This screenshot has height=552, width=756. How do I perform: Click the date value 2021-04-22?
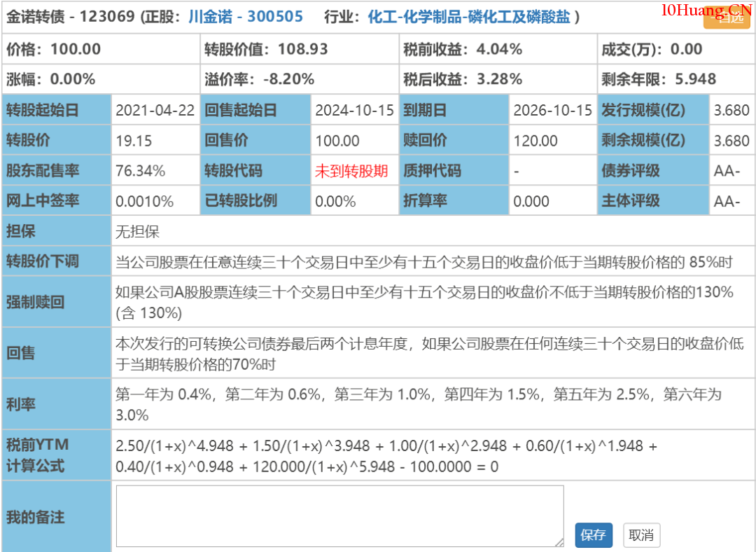click(x=155, y=111)
